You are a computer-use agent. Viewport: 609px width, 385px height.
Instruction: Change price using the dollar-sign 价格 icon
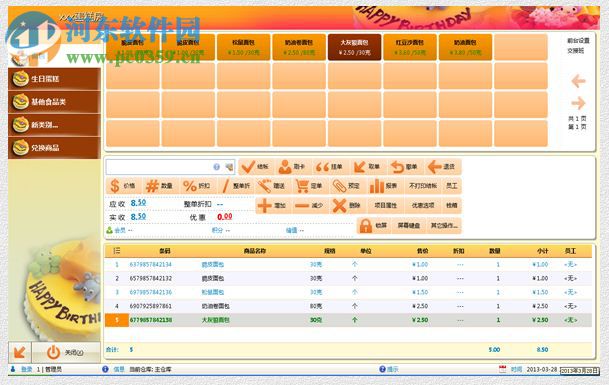tap(115, 186)
